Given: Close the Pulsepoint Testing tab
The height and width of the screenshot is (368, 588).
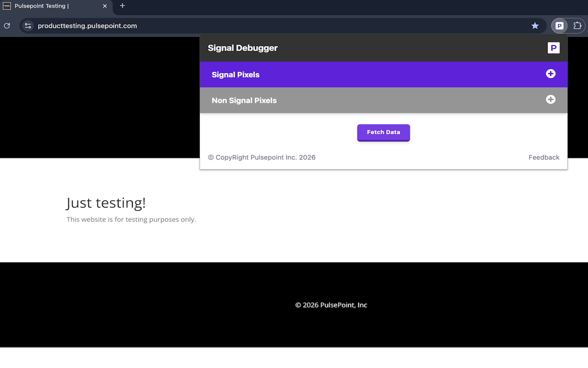Looking at the screenshot, I should 105,6.
